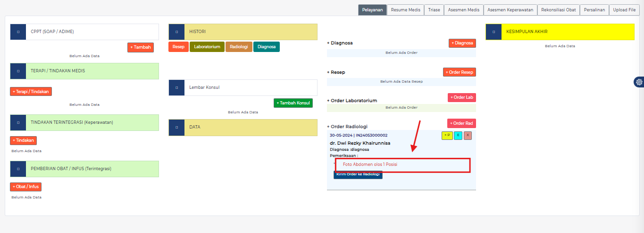Click the square icon beside TERAPI / TINDAKAN MEDIS
Viewport: 644px width, 233px height.
[x=18, y=71]
